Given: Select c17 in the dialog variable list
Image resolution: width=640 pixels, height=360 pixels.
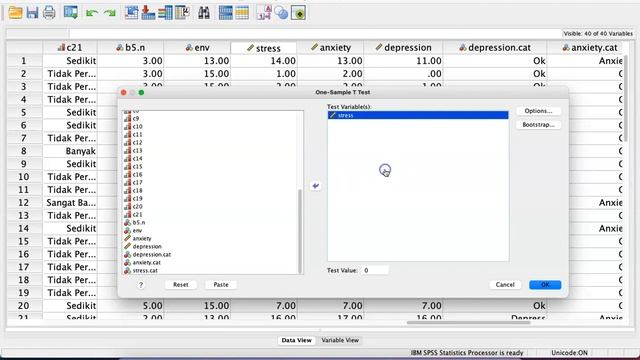Looking at the screenshot, I should 137,182.
